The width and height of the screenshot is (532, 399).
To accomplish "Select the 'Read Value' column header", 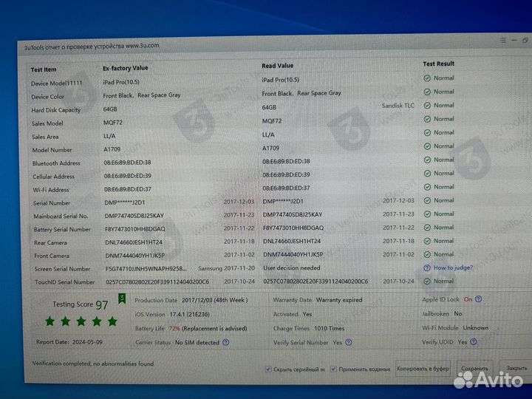I will 277,66.
